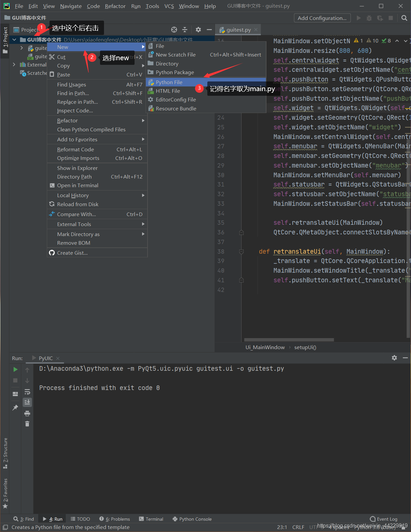The image size is (411, 532).
Task: Toggle the Favorites side tool window
Action: click(x=5, y=493)
